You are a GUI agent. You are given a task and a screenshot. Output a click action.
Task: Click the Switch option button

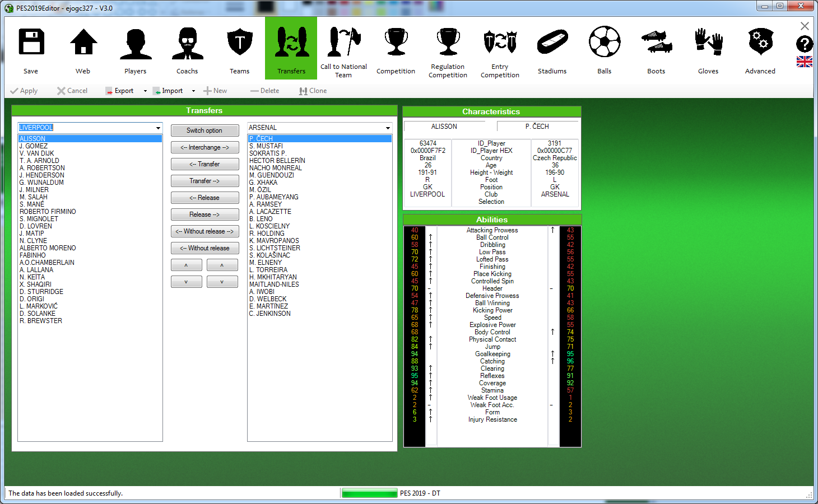point(205,130)
